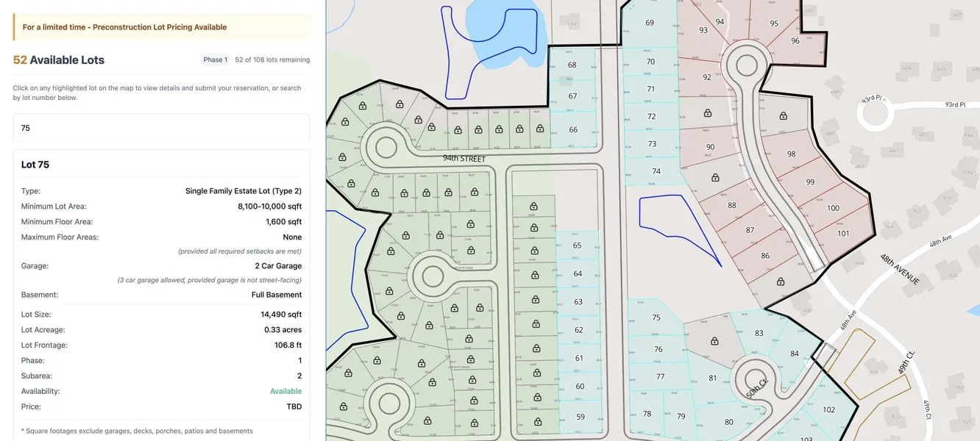Select lot 80 near 50th Ct

click(x=728, y=422)
